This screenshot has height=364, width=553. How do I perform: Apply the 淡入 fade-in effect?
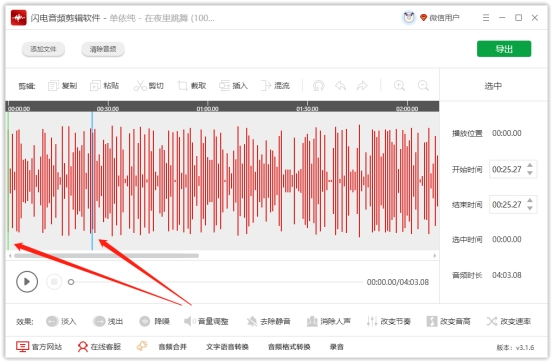point(61,321)
